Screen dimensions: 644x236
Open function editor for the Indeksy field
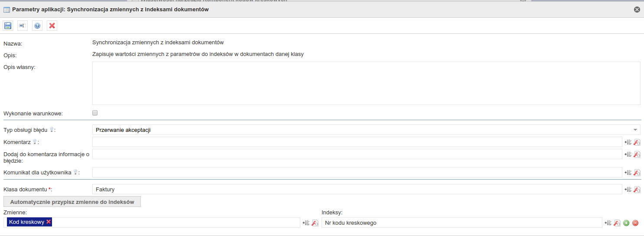617,223
